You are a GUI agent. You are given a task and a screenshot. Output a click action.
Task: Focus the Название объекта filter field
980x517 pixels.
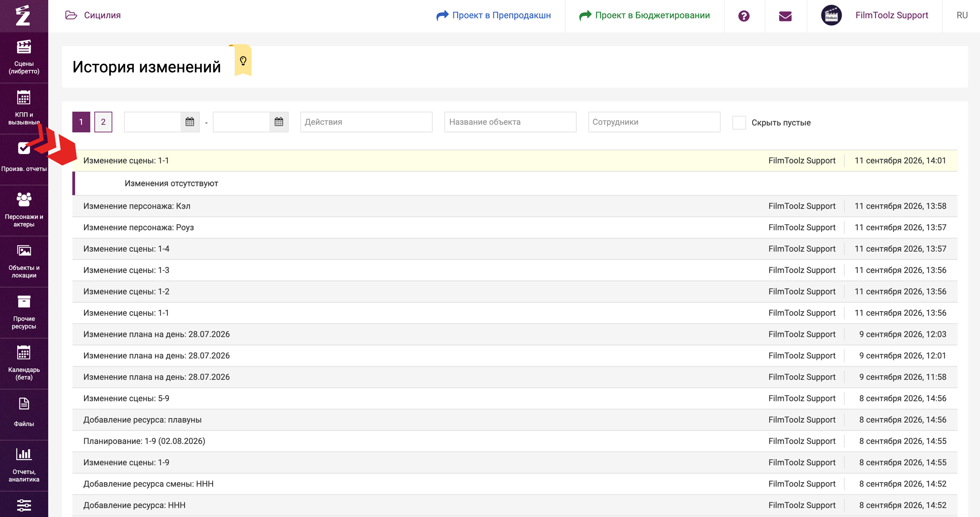[x=510, y=122]
